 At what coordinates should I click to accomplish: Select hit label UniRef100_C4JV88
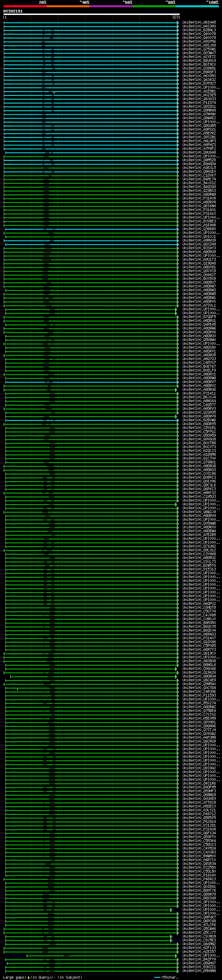point(199,615)
